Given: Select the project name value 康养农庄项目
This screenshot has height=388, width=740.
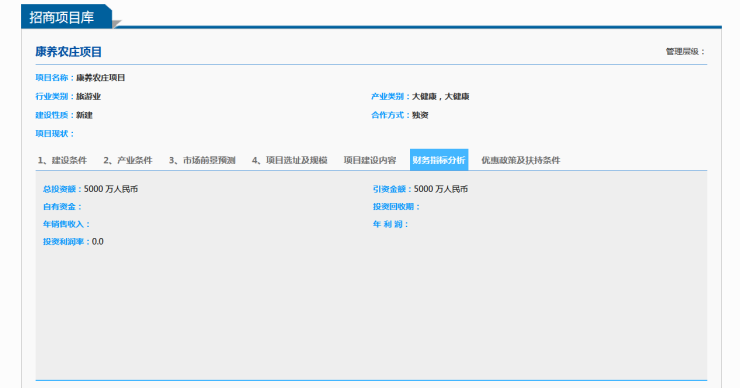Looking at the screenshot, I should [101, 78].
